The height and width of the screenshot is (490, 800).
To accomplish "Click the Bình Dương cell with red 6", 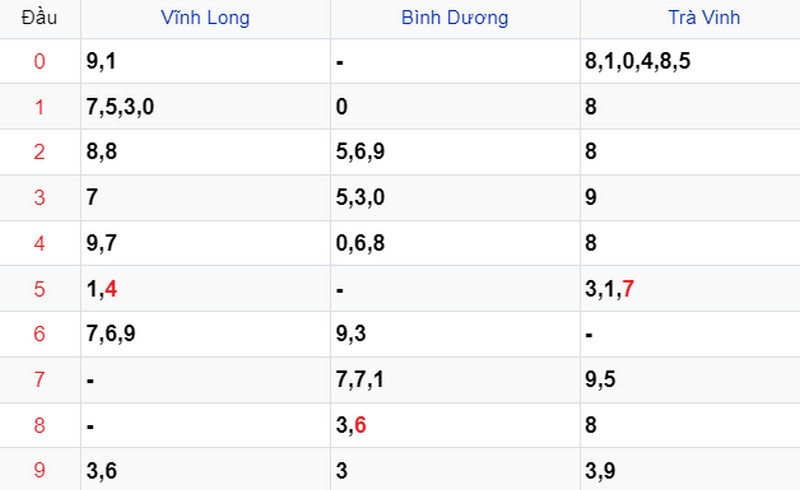I will pyautogui.click(x=352, y=425).
